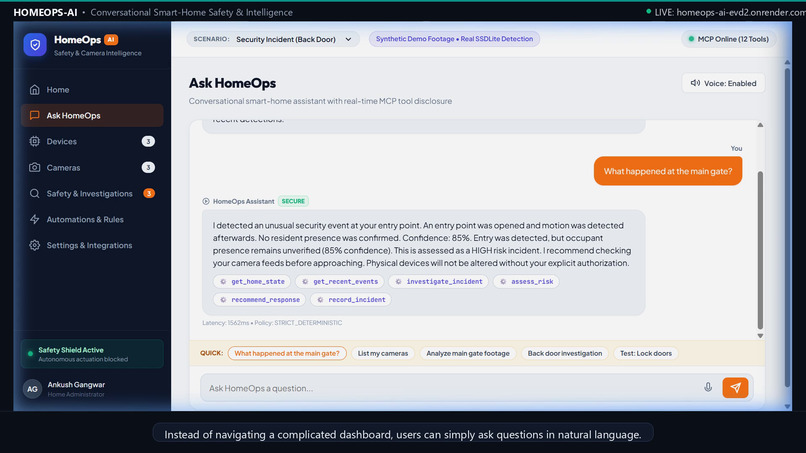This screenshot has height=453, width=806.
Task: Click the gear icon in the investigate_incident chip
Action: (398, 281)
